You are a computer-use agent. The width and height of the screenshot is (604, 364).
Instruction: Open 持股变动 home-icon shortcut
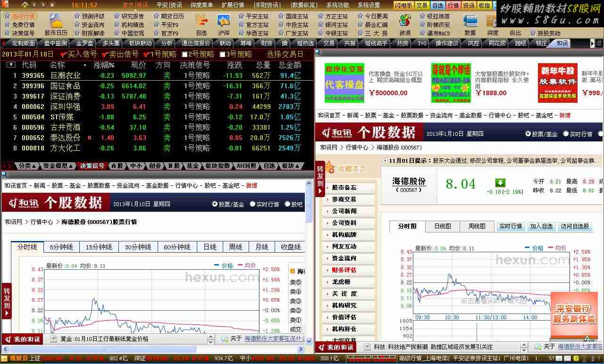click(545, 33)
